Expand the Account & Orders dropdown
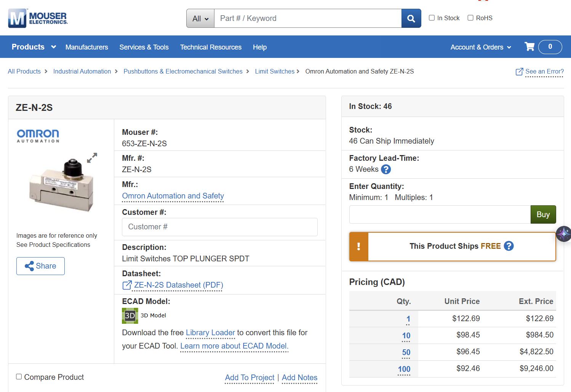The width and height of the screenshot is (571, 392). [x=480, y=47]
